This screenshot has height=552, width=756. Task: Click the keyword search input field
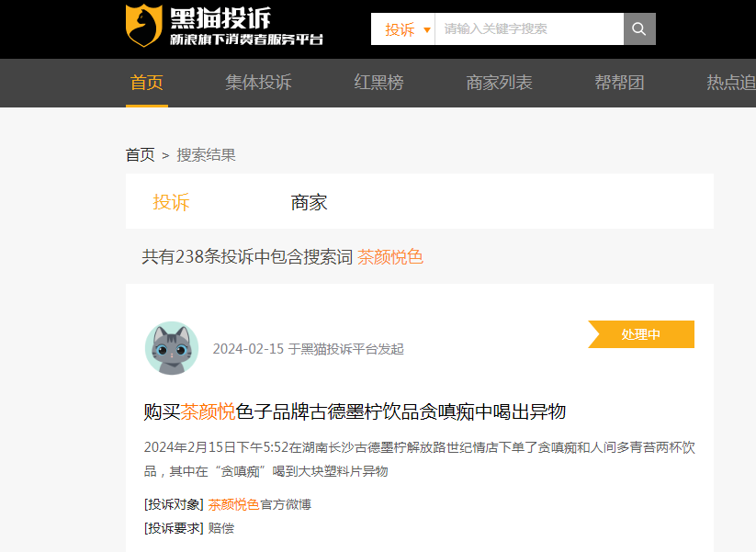point(528,29)
